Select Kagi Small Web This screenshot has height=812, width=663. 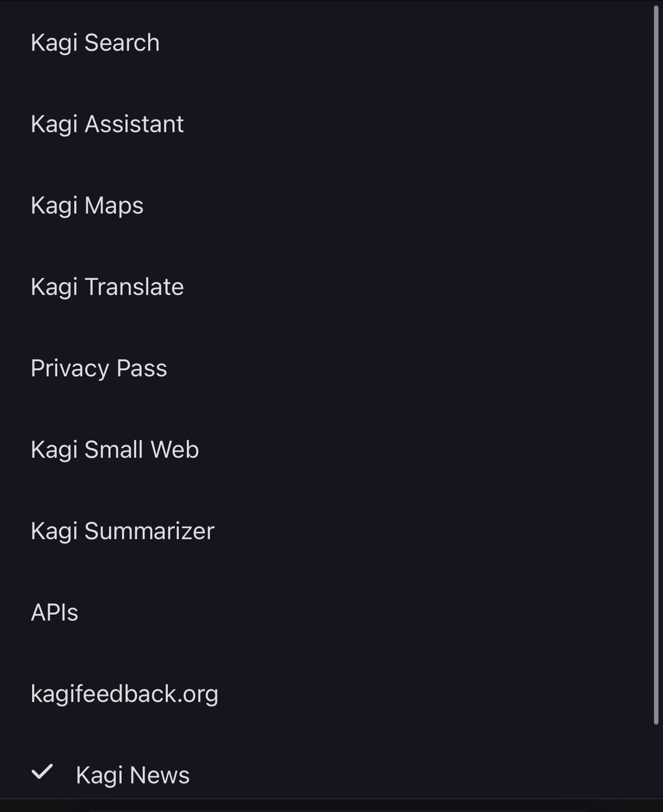[x=115, y=450]
